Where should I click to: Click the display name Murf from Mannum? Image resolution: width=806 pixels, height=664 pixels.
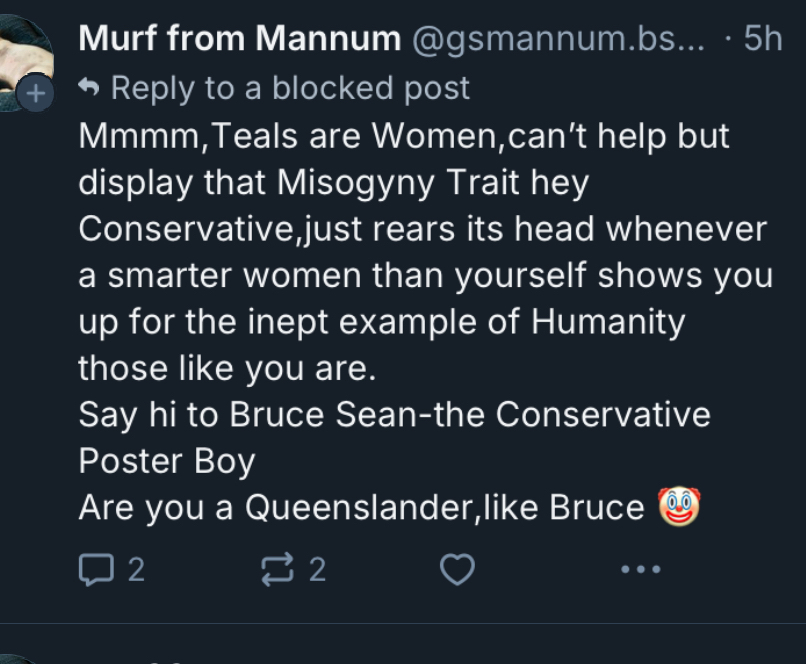pos(239,39)
